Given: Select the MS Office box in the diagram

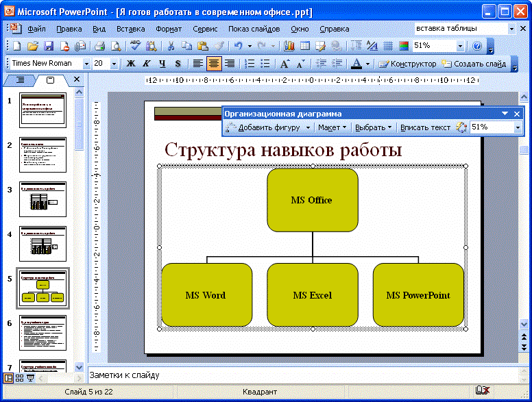Looking at the screenshot, I should pos(312,201).
